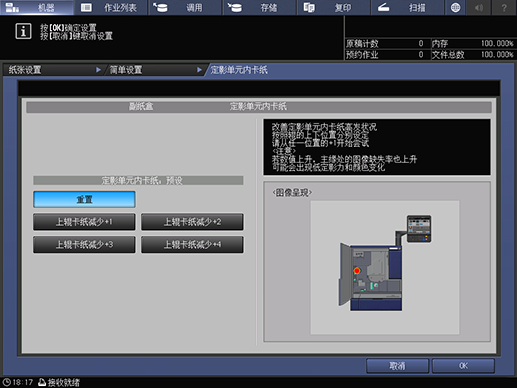Click the info icon beside the message
The image size is (517, 388).
[x=23, y=31]
